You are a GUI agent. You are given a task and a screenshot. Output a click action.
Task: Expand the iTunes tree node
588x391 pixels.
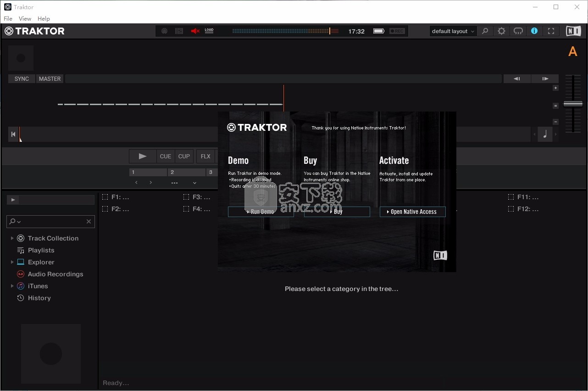12,286
